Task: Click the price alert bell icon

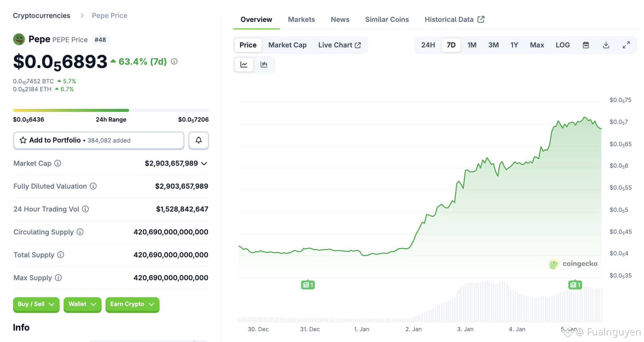Action: tap(199, 140)
